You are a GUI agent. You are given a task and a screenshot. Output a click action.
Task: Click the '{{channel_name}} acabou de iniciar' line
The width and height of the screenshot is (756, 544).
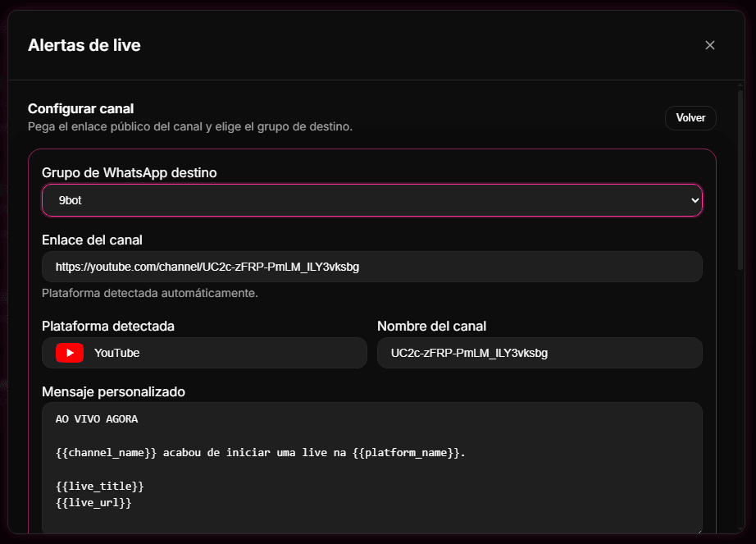tap(261, 453)
